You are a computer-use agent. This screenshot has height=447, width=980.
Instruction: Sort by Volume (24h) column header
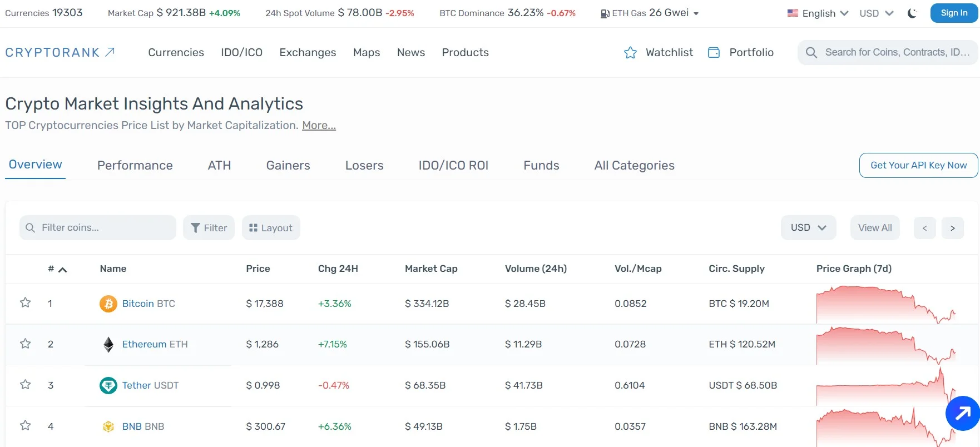coord(536,269)
